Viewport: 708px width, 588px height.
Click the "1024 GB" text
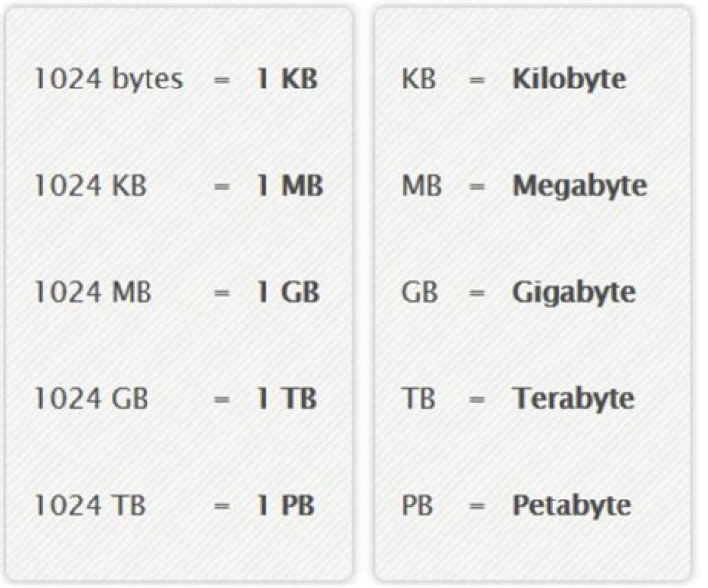pyautogui.click(x=91, y=399)
